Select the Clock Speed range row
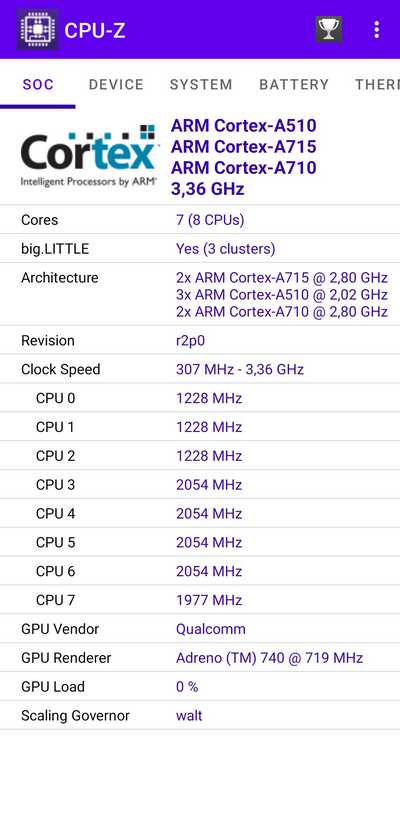400x814 pixels. click(x=200, y=369)
